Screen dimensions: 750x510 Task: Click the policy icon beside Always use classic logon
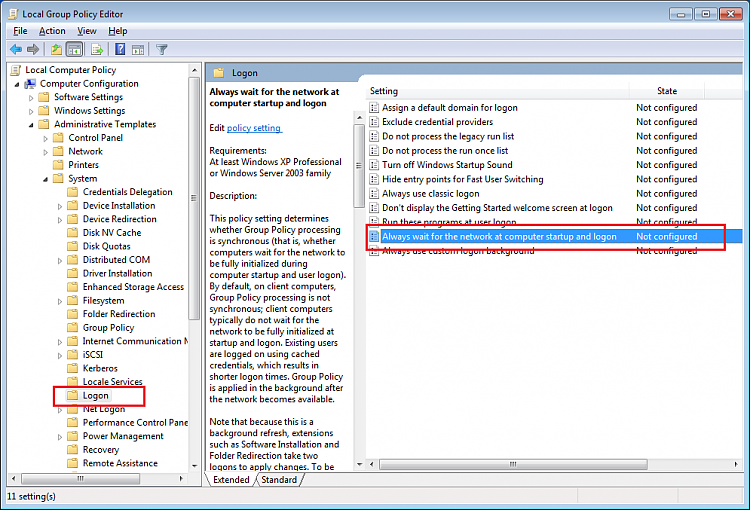(x=374, y=194)
